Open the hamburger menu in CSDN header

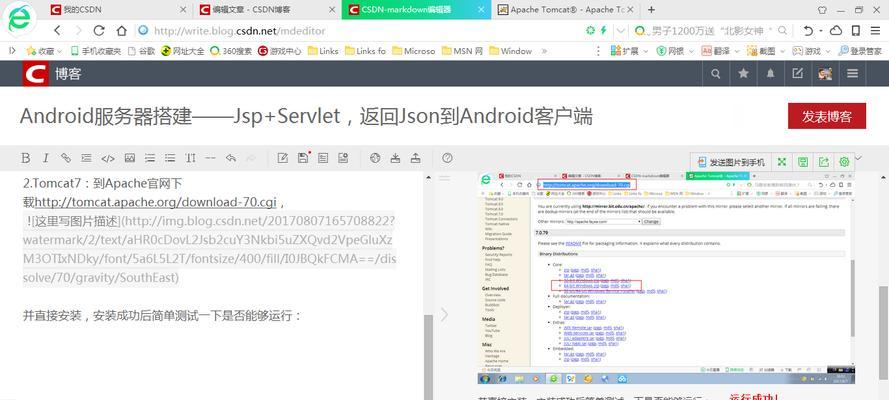pyautogui.click(x=852, y=74)
